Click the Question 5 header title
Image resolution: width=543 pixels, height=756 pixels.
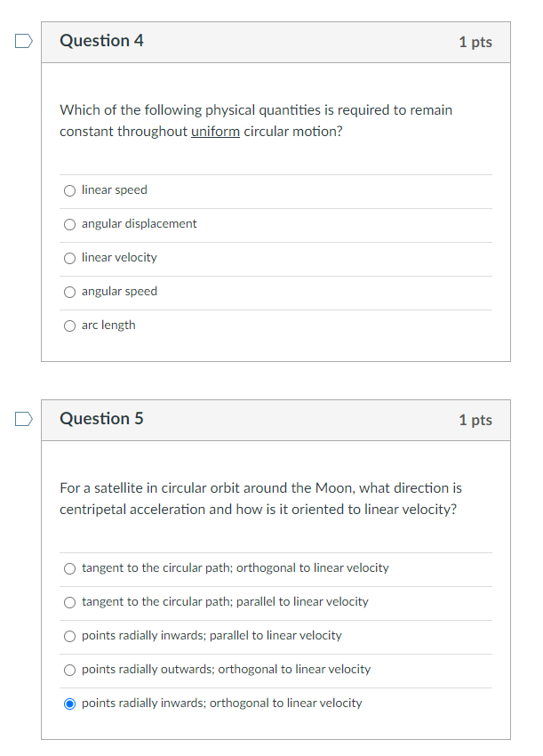101,419
